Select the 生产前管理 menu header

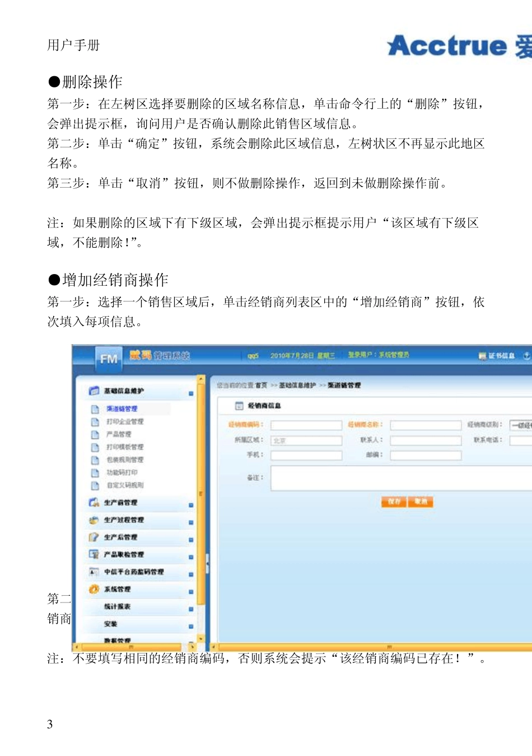120,503
